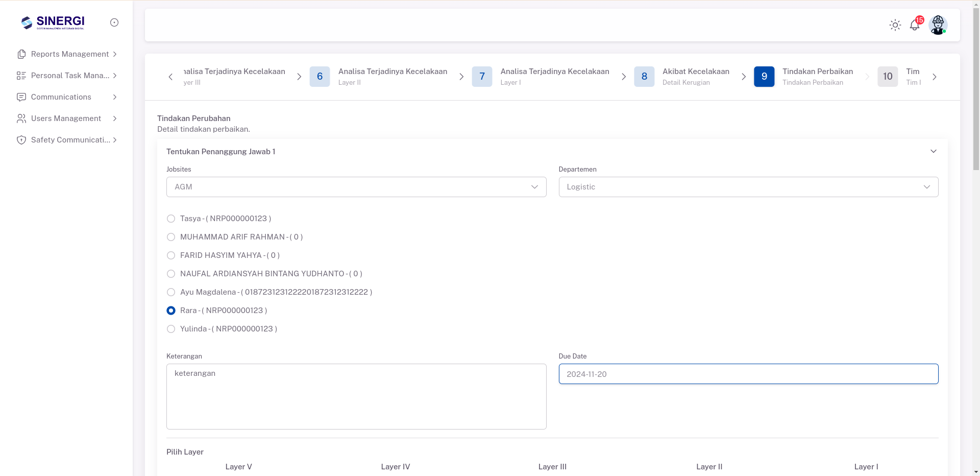Viewport: 980px width, 476px height.
Task: Click the Layer IV label
Action: [x=396, y=467]
